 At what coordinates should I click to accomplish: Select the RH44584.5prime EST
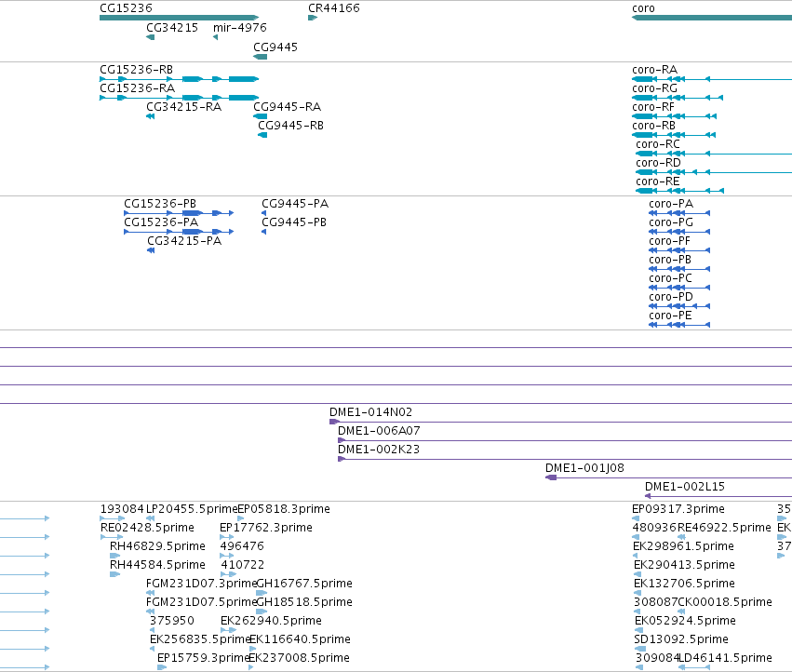click(x=114, y=574)
